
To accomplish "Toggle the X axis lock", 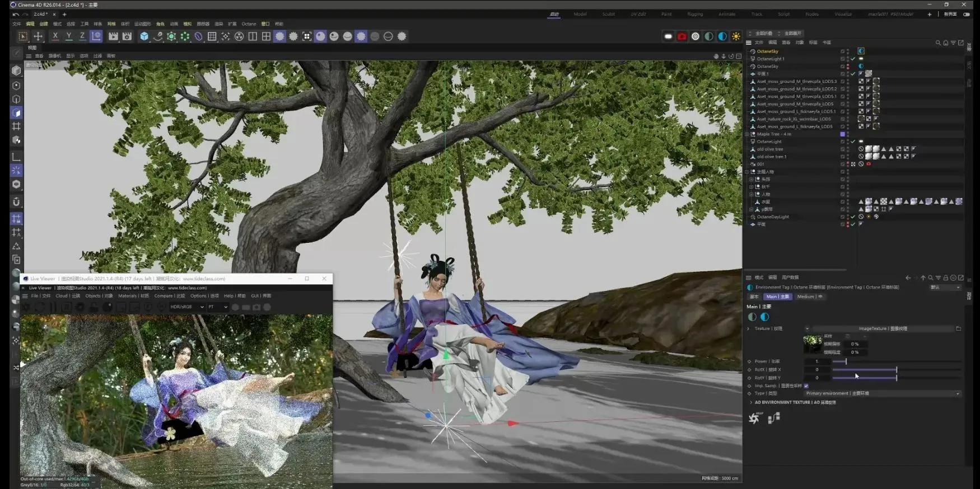I will tap(55, 36).
